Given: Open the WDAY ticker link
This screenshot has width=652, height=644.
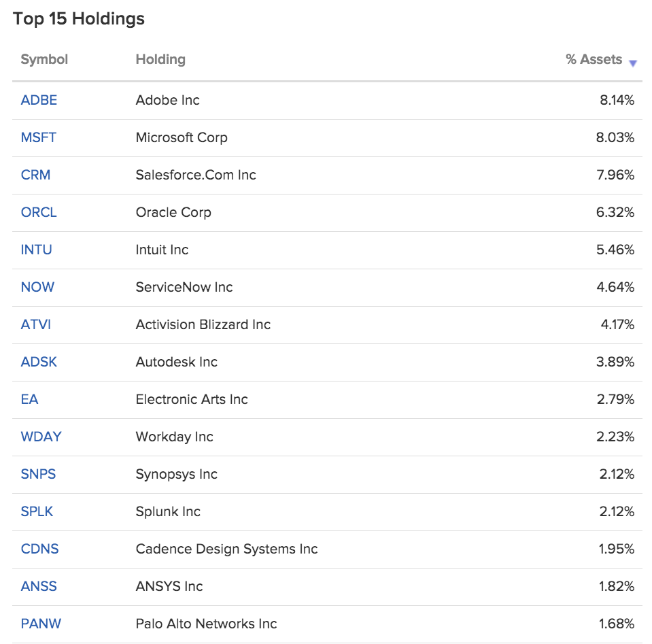Looking at the screenshot, I should click(x=41, y=437).
